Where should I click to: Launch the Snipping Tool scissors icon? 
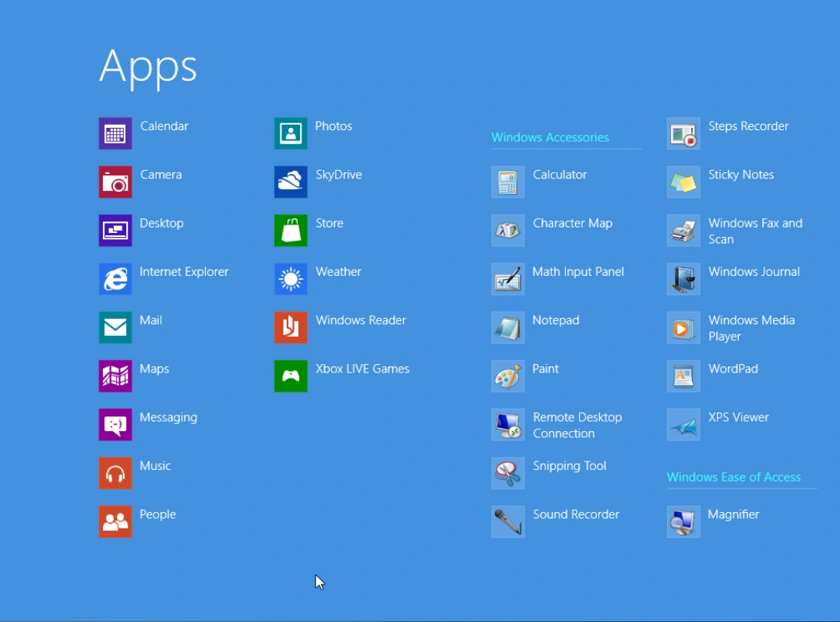(508, 473)
